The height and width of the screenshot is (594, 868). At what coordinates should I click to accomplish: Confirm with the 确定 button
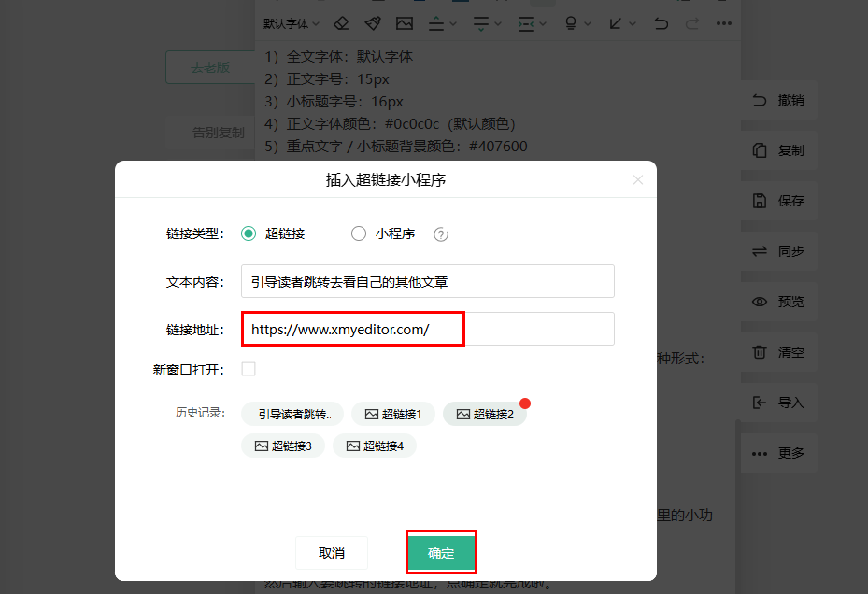441,553
